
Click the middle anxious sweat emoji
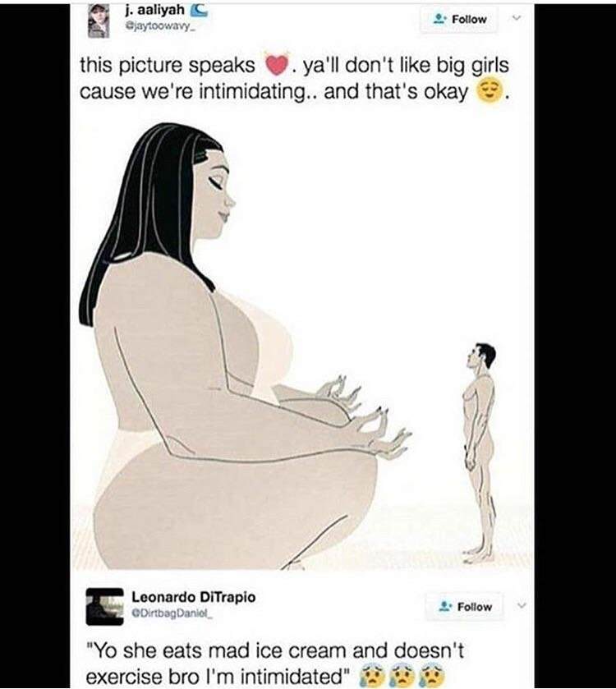click(x=402, y=675)
